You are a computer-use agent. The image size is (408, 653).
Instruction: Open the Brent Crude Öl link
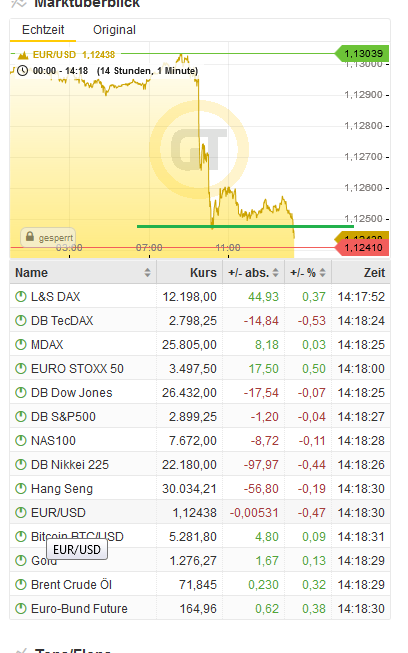71,585
